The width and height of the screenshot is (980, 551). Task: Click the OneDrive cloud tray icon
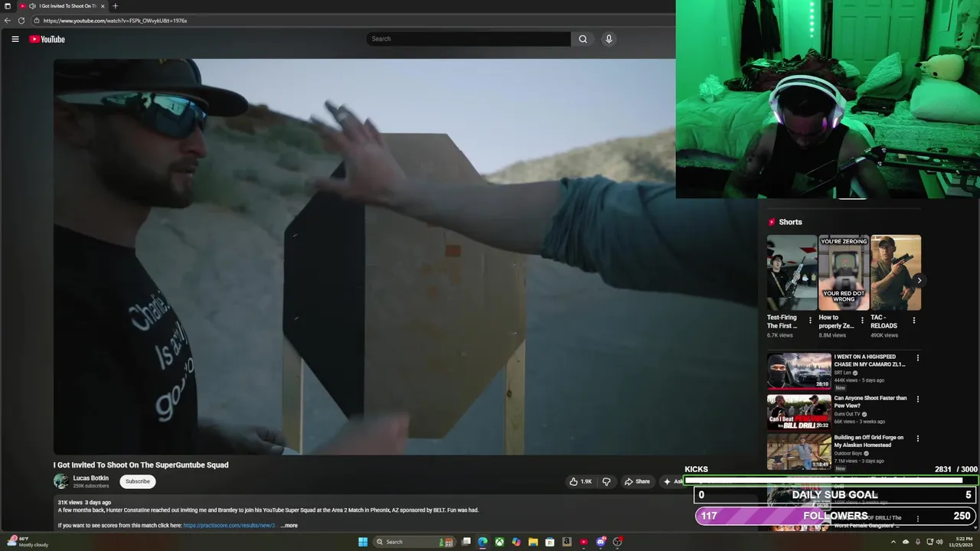click(x=905, y=542)
